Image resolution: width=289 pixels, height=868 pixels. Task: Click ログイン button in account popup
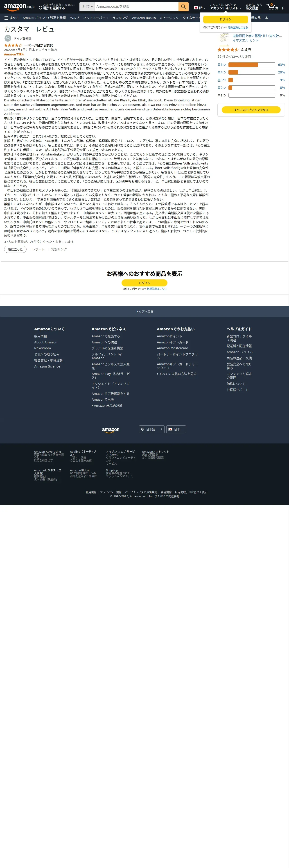[x=225, y=20]
